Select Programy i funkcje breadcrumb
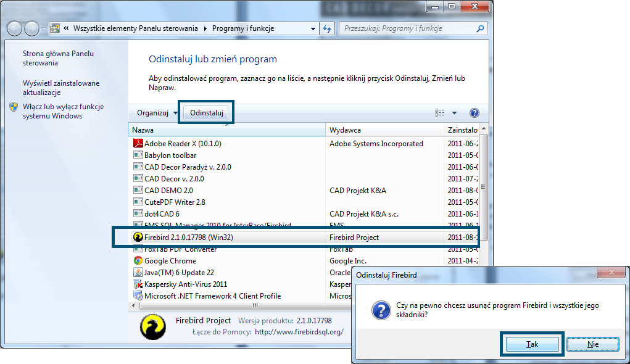The height and width of the screenshot is (364, 630). point(243,28)
